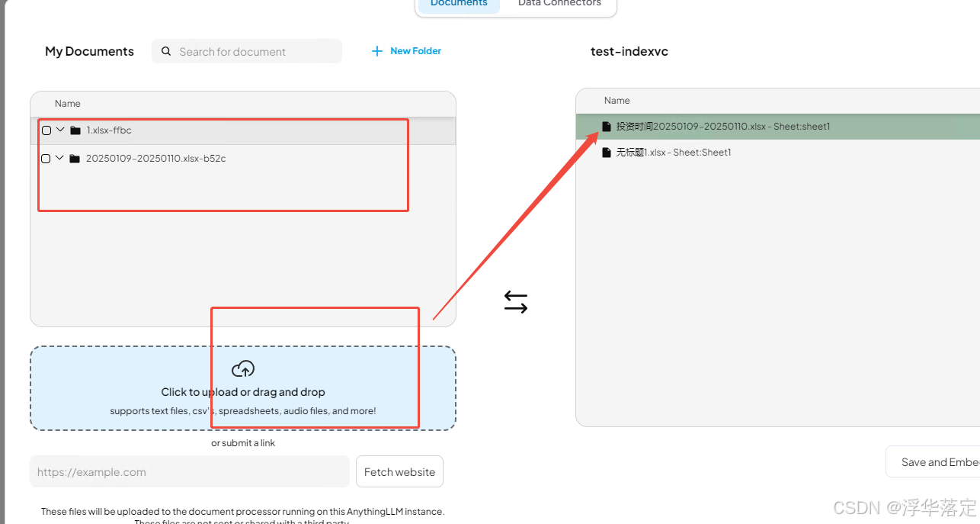980x524 pixels.
Task: Switch to the Documents tab
Action: [459, 4]
